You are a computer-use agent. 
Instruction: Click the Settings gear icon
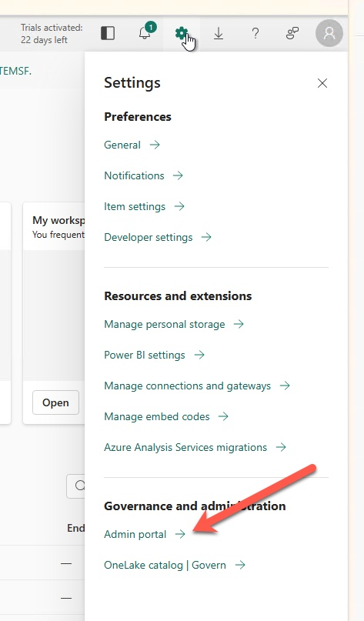click(x=181, y=33)
